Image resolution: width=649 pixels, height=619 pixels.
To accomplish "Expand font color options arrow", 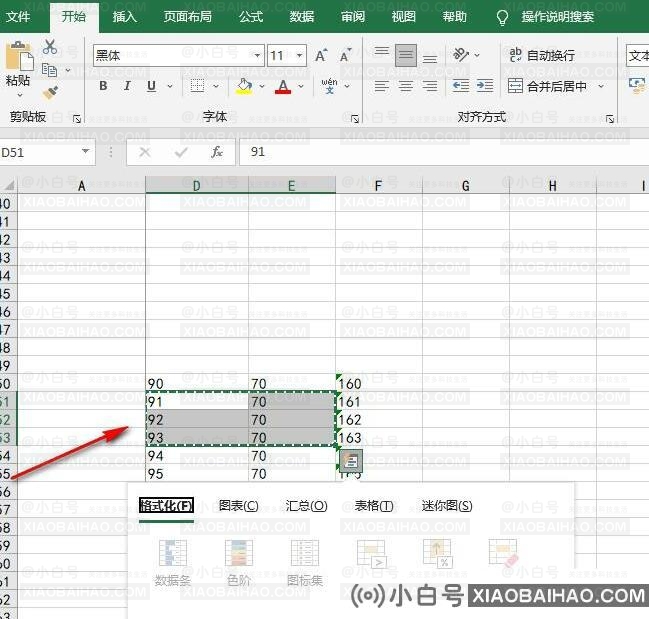I will tap(301, 86).
